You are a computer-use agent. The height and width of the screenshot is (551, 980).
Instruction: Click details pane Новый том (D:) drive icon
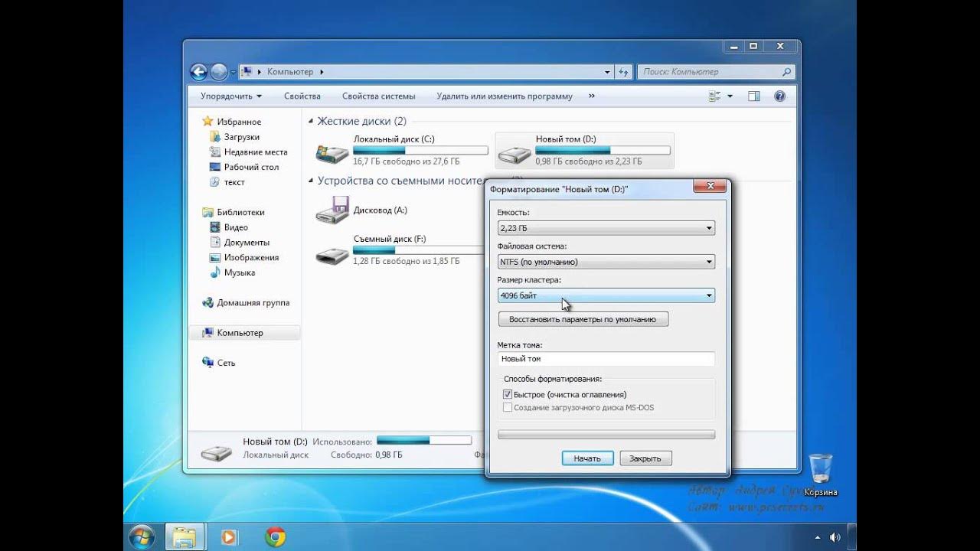point(216,452)
